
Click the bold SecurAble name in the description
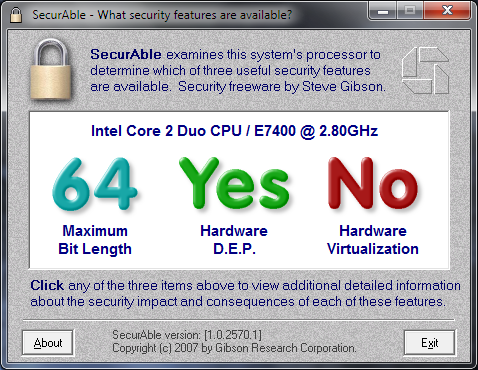(x=126, y=54)
